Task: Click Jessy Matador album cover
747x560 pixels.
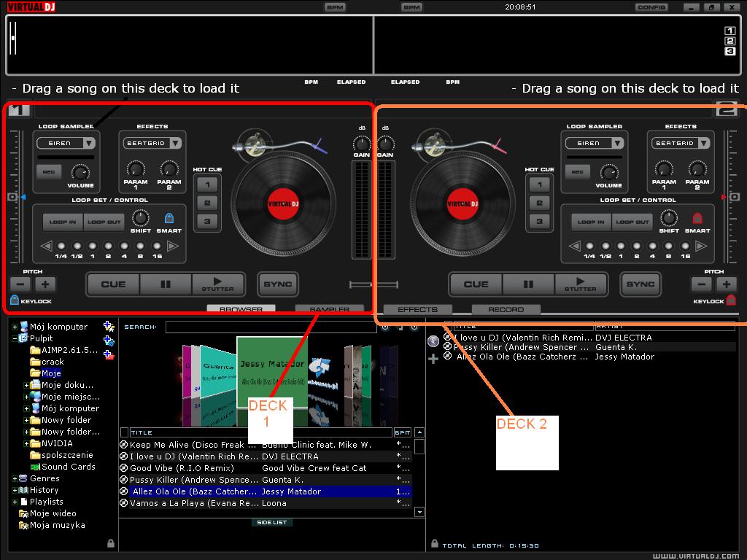Action: (x=272, y=371)
